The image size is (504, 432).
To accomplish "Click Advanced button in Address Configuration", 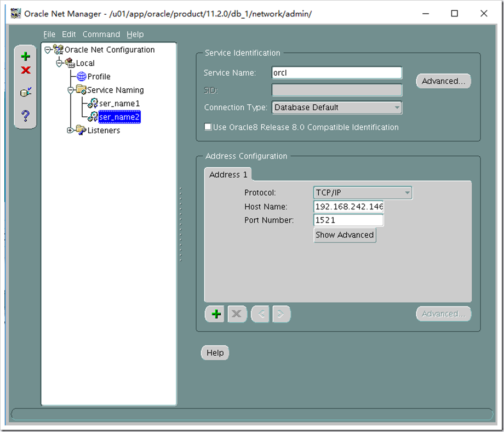I will tap(444, 314).
